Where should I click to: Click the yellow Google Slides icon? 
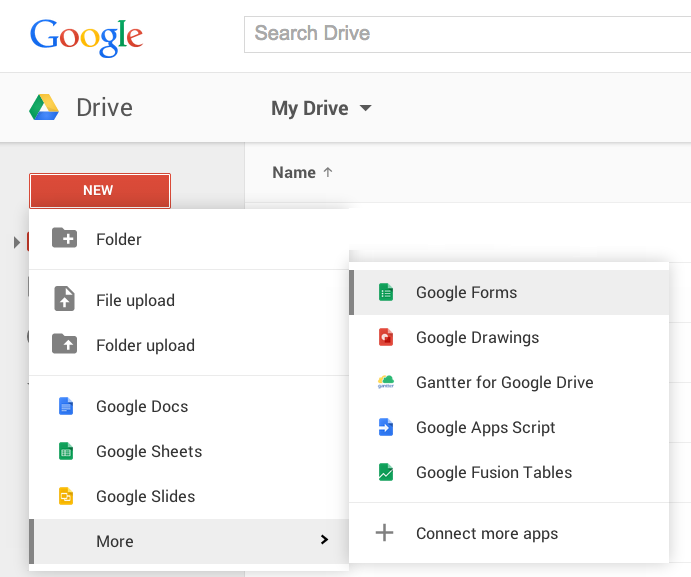click(66, 496)
